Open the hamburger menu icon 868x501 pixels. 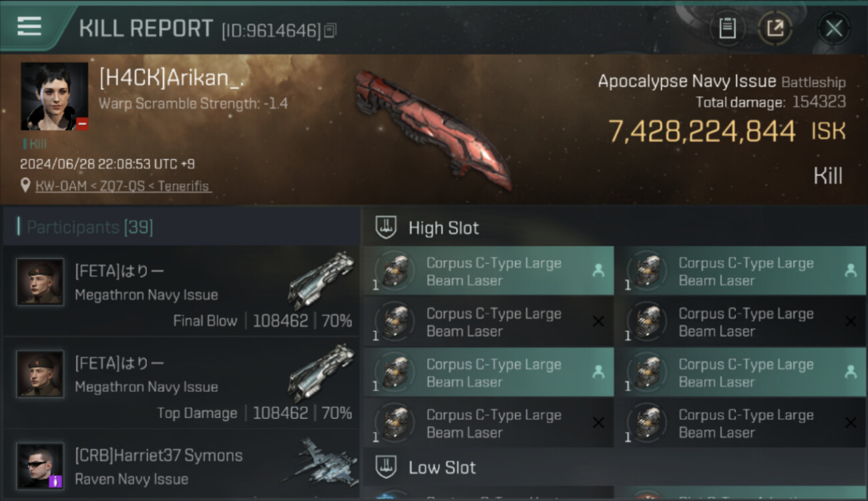tap(29, 26)
